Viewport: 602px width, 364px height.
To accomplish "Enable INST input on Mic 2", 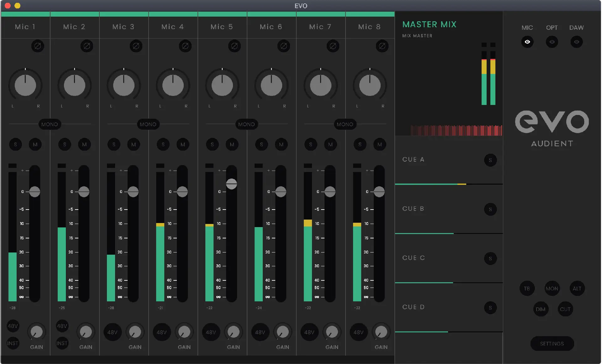I will (x=62, y=343).
